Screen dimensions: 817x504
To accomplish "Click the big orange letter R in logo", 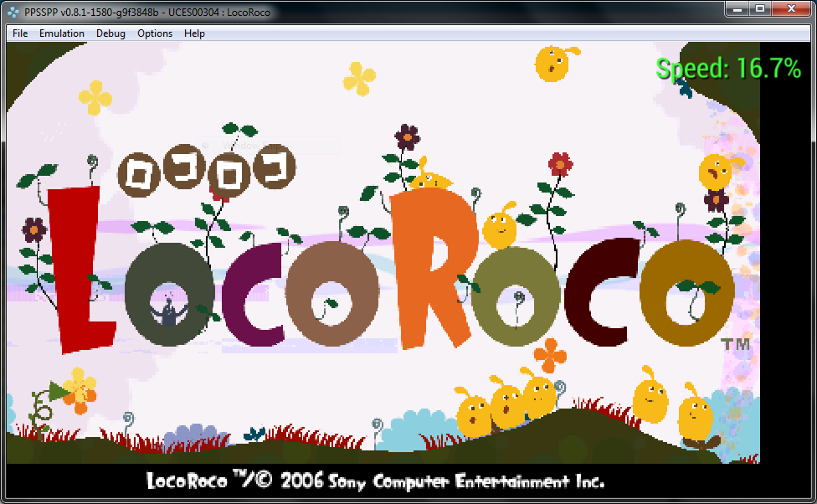I will [434, 268].
